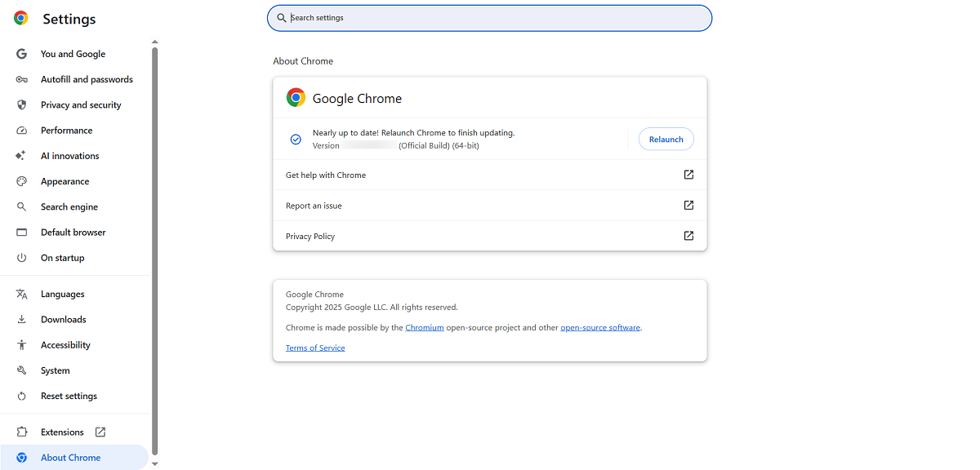
Task: Click the AI innovations sparkle icon
Action: pyautogui.click(x=22, y=156)
